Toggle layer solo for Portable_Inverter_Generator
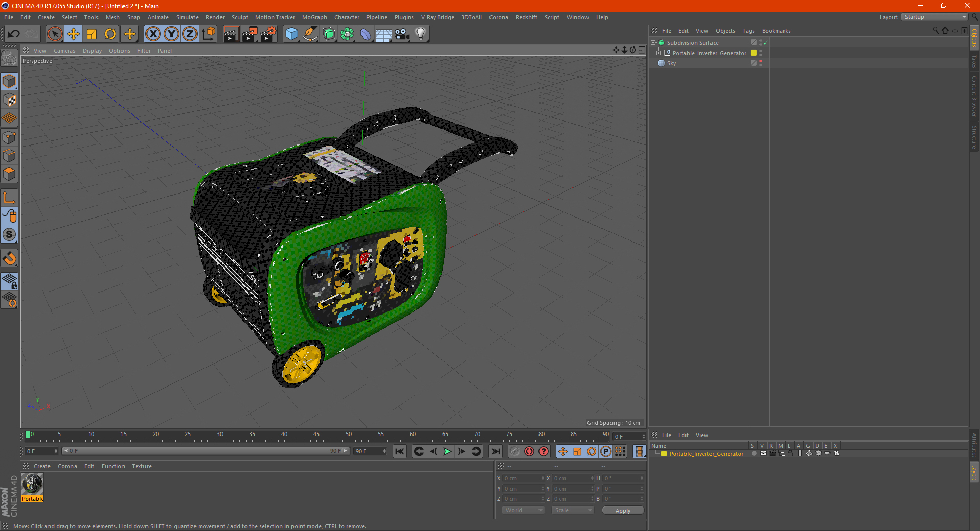The width and height of the screenshot is (980, 531). [754, 453]
